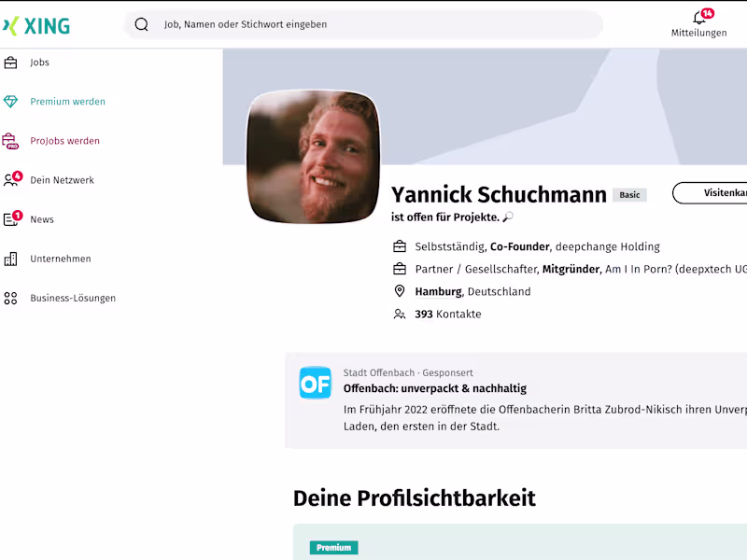This screenshot has height=560, width=747.
Task: Click the Unternehmen building icon
Action: click(11, 259)
